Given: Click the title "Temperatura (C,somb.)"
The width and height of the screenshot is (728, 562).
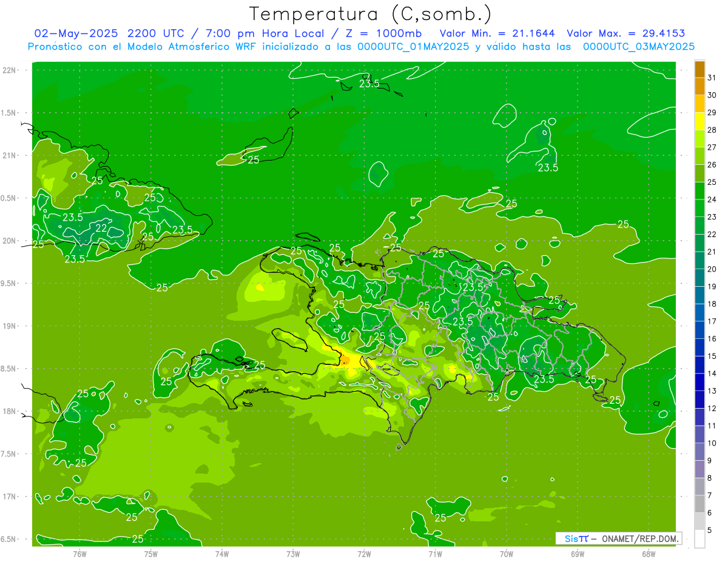Looking at the screenshot, I should (370, 13).
